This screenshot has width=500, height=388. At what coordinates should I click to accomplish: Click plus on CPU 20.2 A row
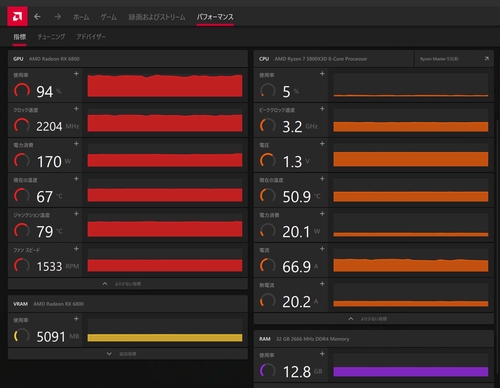click(322, 284)
